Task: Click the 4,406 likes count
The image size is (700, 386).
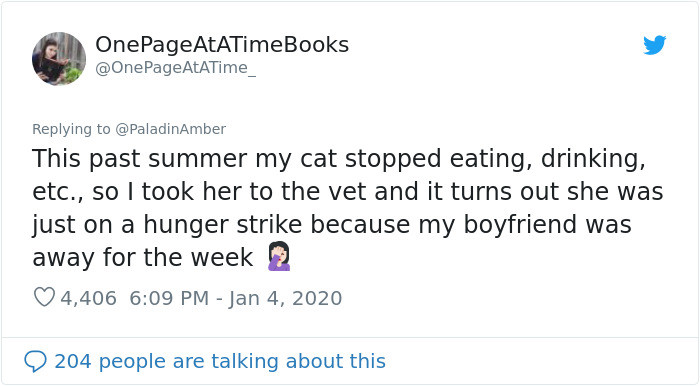Action: click(x=88, y=298)
